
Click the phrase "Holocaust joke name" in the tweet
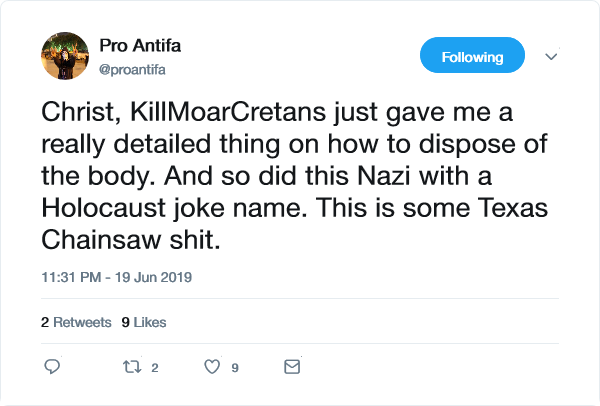click(163, 210)
